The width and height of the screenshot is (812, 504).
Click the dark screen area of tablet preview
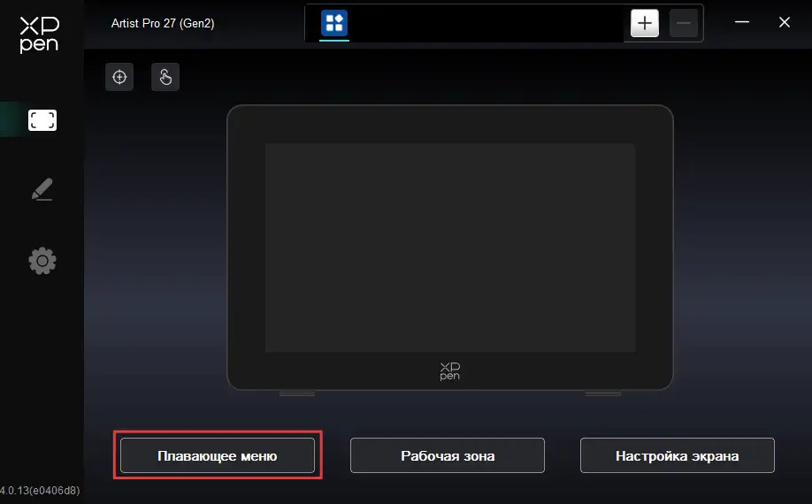coord(450,248)
